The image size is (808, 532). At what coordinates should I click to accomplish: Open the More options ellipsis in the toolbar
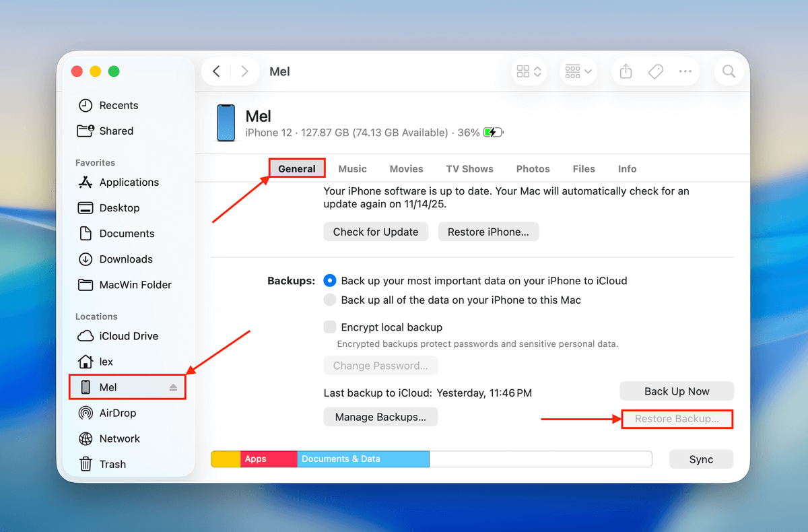[x=685, y=71]
